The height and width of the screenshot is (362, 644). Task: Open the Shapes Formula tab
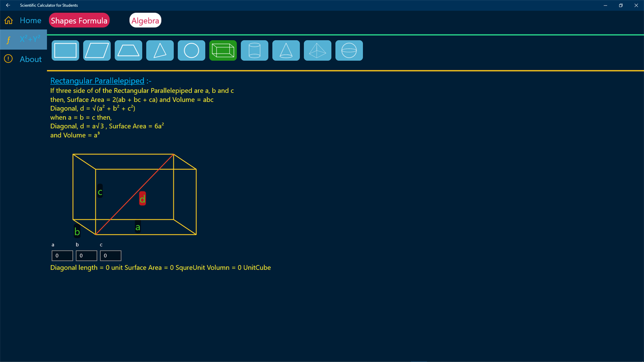79,20
